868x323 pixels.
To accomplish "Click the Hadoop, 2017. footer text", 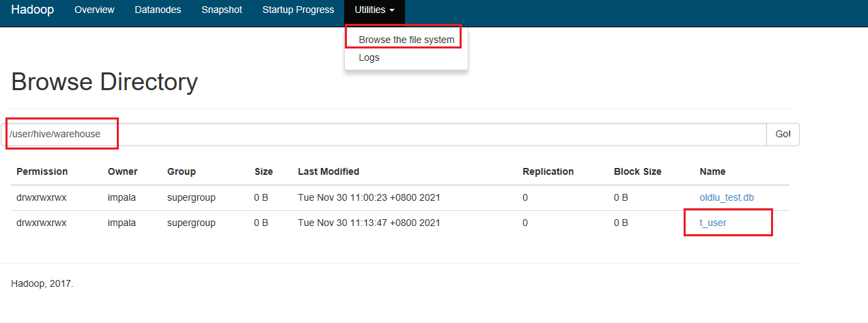I will point(42,283).
